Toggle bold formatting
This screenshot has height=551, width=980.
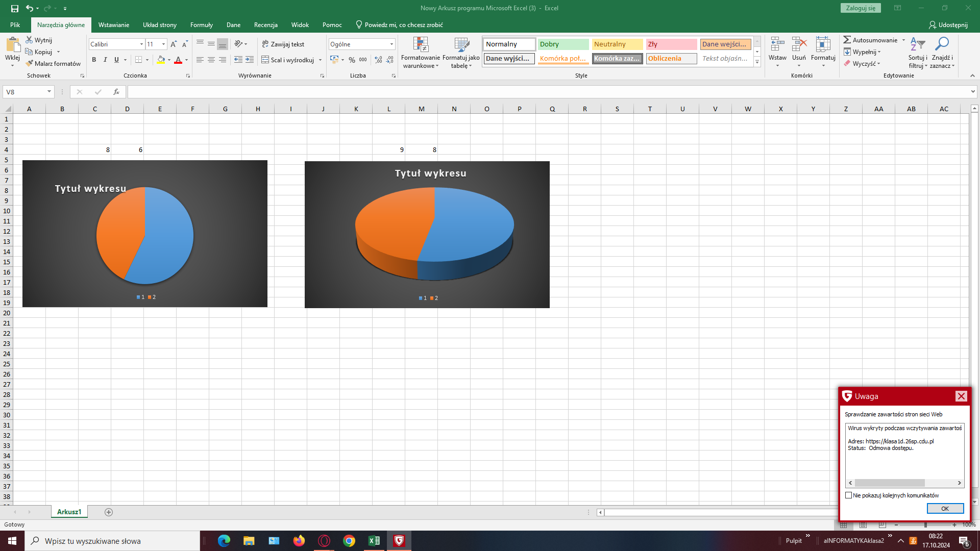(x=94, y=60)
